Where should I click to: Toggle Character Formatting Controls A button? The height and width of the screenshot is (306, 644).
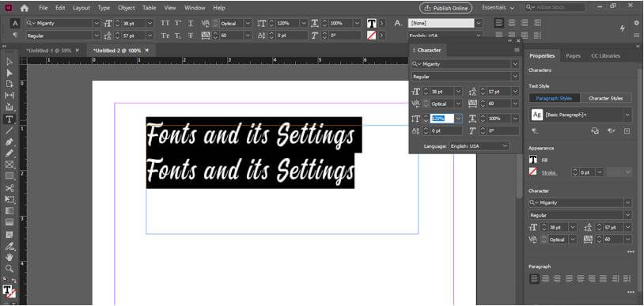point(15,24)
